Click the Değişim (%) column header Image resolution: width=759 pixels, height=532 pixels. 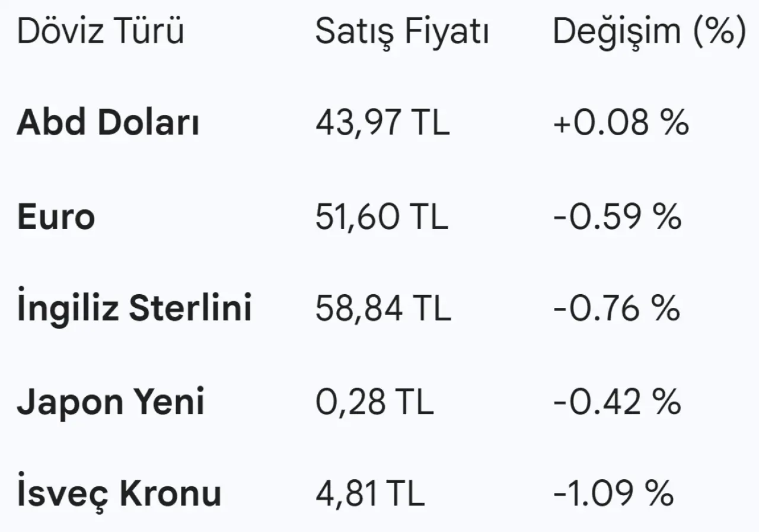click(649, 31)
